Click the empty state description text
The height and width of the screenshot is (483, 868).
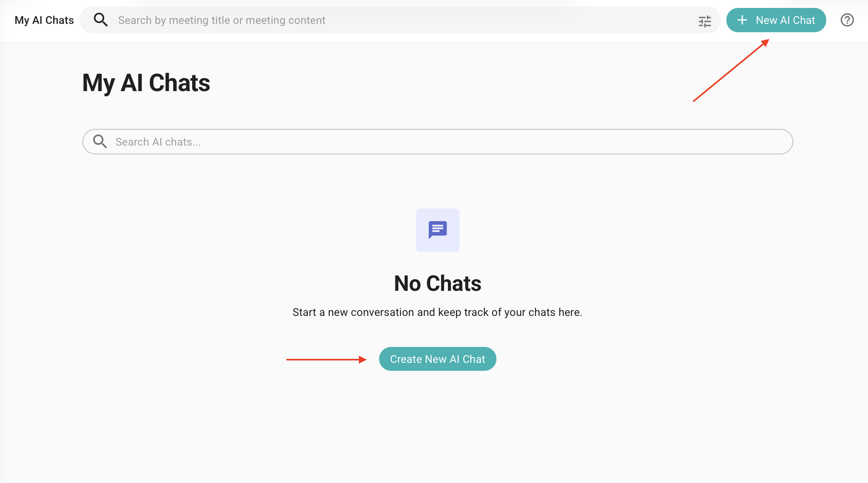click(x=437, y=312)
